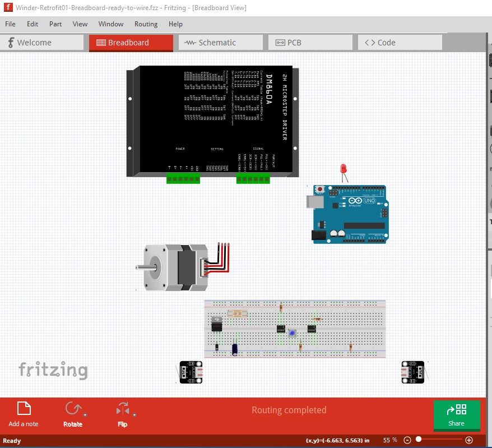Click the Ready status bar text
This screenshot has width=492, height=448.
12,441
